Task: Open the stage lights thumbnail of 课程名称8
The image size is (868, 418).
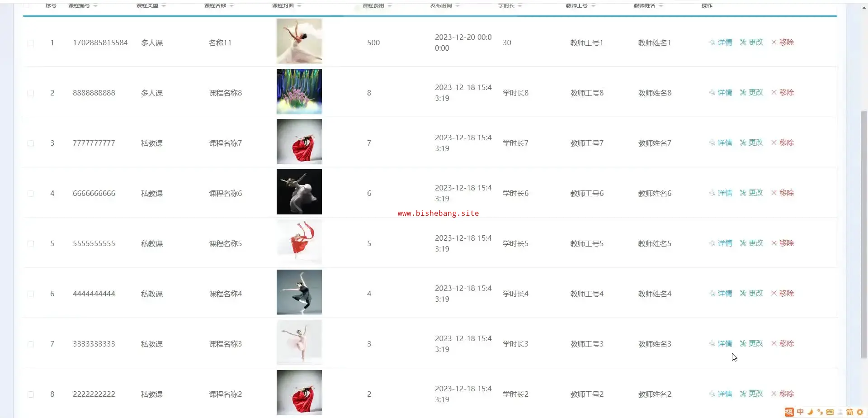Action: point(299,91)
